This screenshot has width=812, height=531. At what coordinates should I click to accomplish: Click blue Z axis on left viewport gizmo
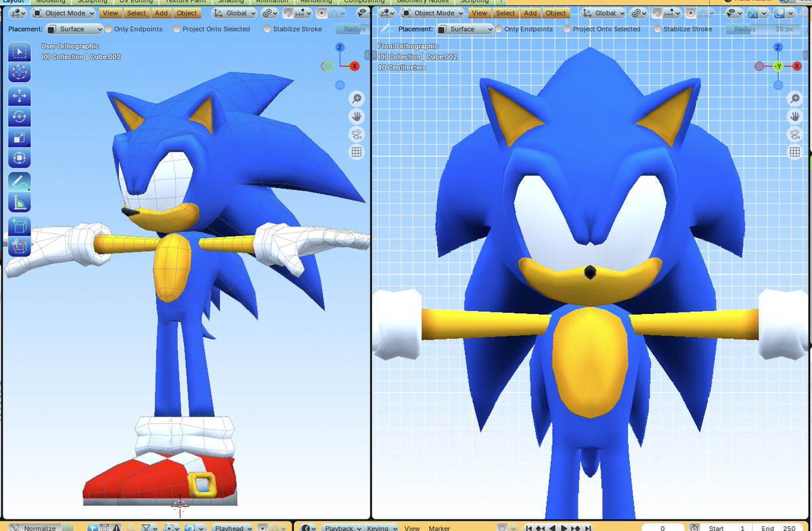[x=340, y=47]
